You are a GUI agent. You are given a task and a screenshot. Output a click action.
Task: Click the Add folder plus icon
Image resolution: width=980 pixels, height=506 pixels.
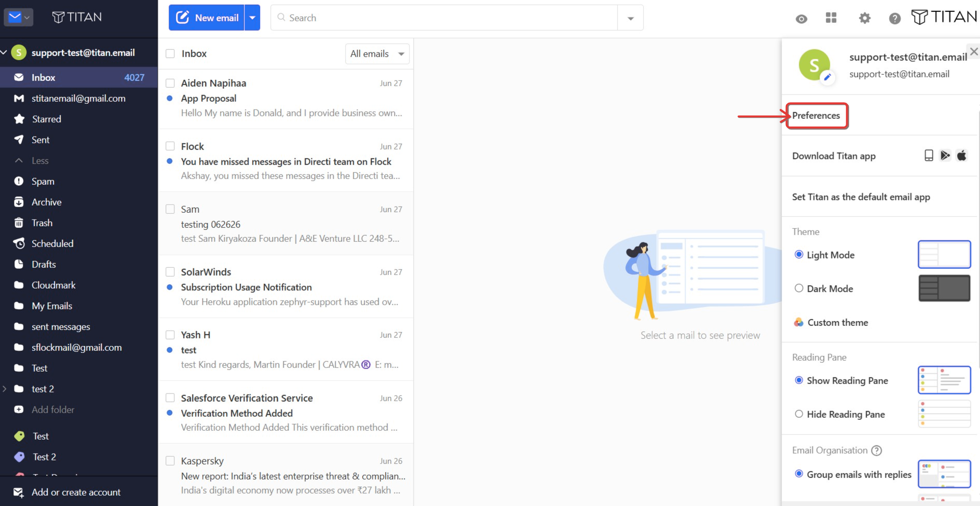click(19, 409)
